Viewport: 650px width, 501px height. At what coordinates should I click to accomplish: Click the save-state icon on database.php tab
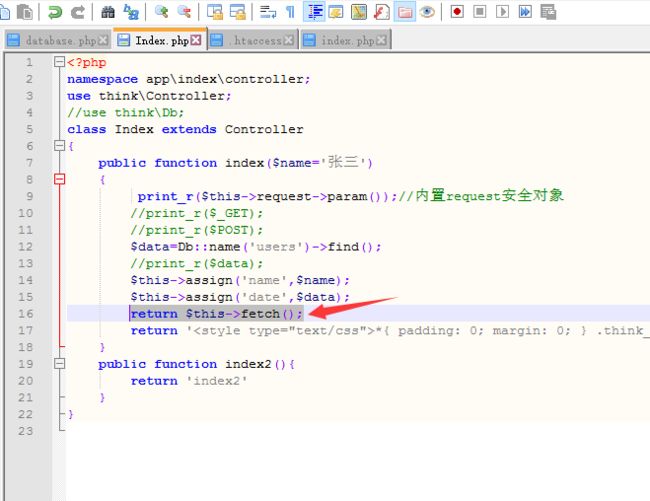point(13,40)
